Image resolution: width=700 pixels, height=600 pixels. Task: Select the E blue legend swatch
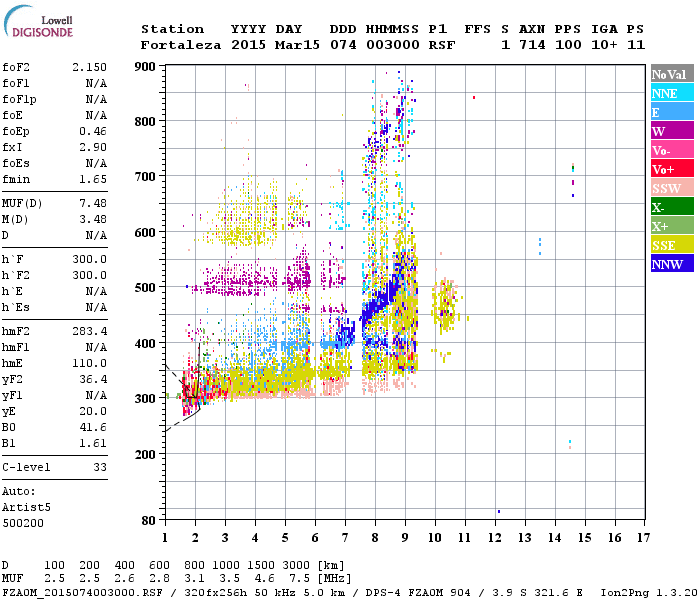672,112
